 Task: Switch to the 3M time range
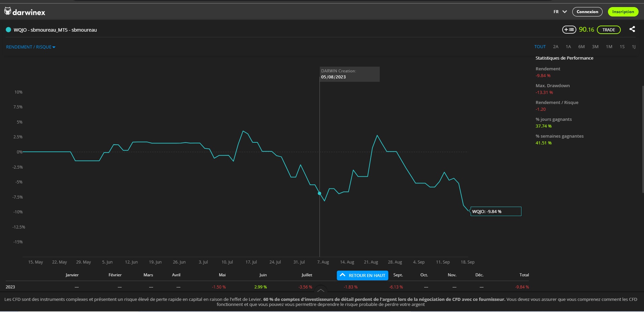(595, 47)
